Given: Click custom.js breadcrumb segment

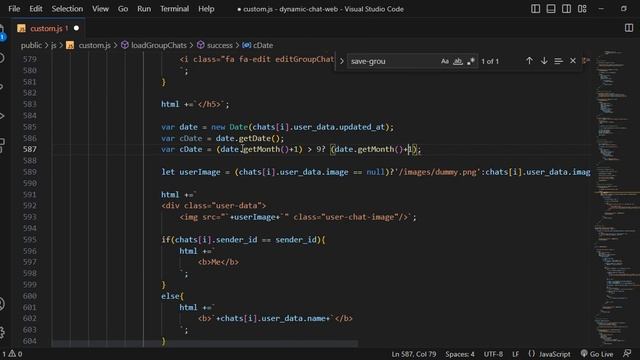Looking at the screenshot, I should 94,45.
